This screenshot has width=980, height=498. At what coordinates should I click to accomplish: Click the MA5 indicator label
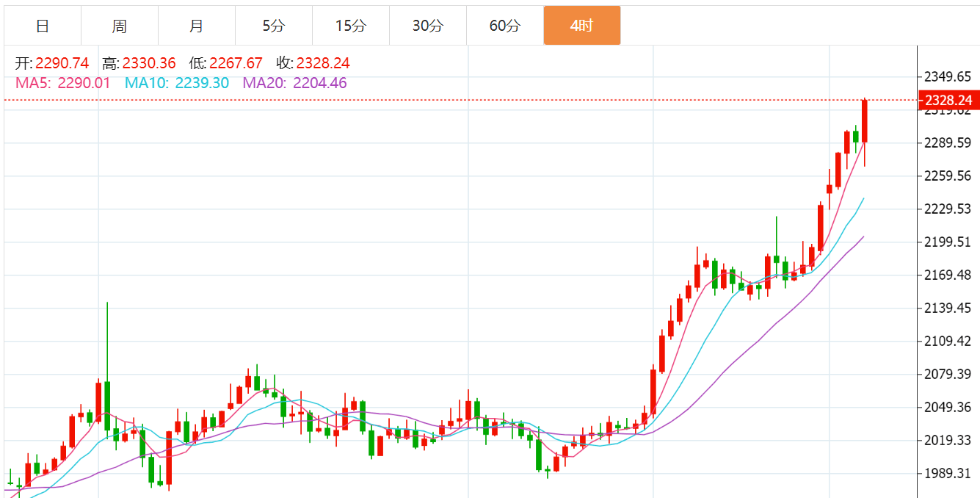click(62, 83)
